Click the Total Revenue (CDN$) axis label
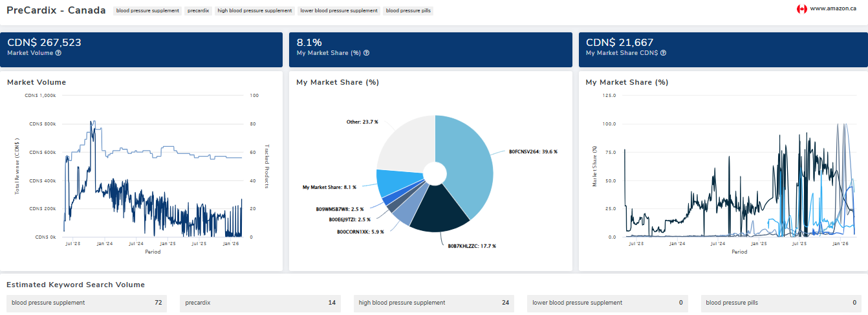868x315 pixels. (x=17, y=166)
